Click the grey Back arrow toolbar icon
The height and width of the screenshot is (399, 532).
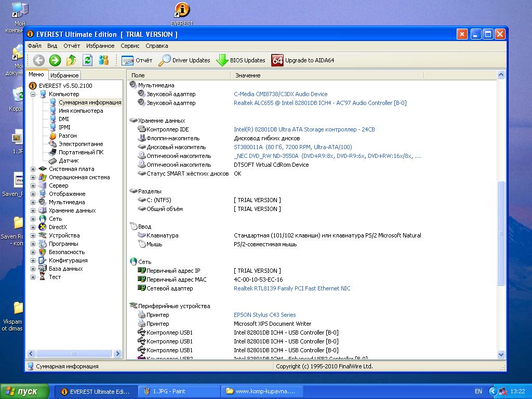[x=38, y=60]
